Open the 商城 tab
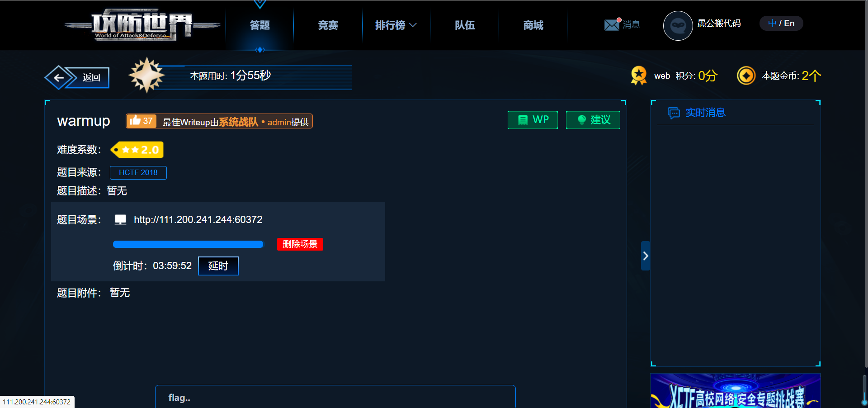Screen dimensions: 868x408 pyautogui.click(x=533, y=25)
